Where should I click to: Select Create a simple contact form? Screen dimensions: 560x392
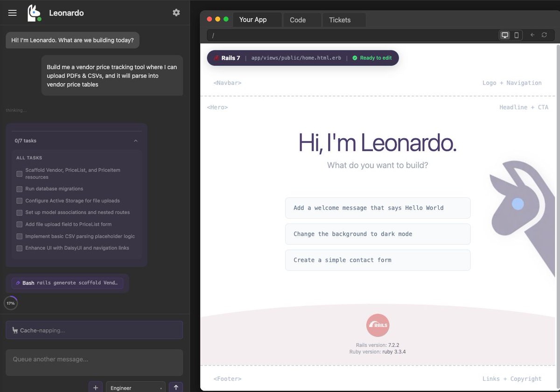click(378, 260)
